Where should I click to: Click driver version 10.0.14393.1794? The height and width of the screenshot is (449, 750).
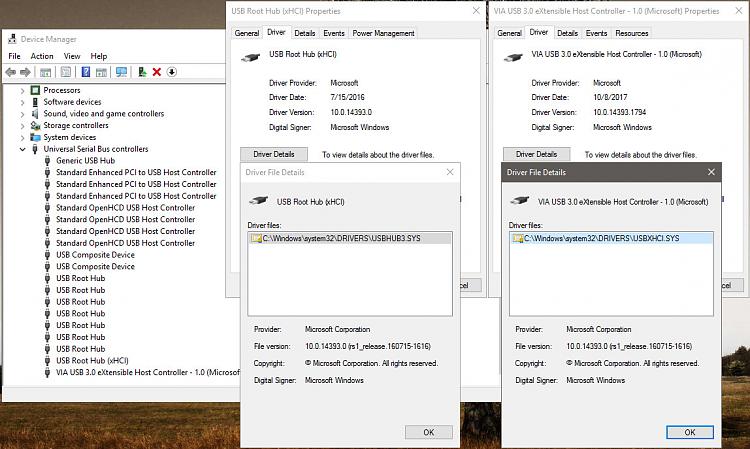click(619, 112)
